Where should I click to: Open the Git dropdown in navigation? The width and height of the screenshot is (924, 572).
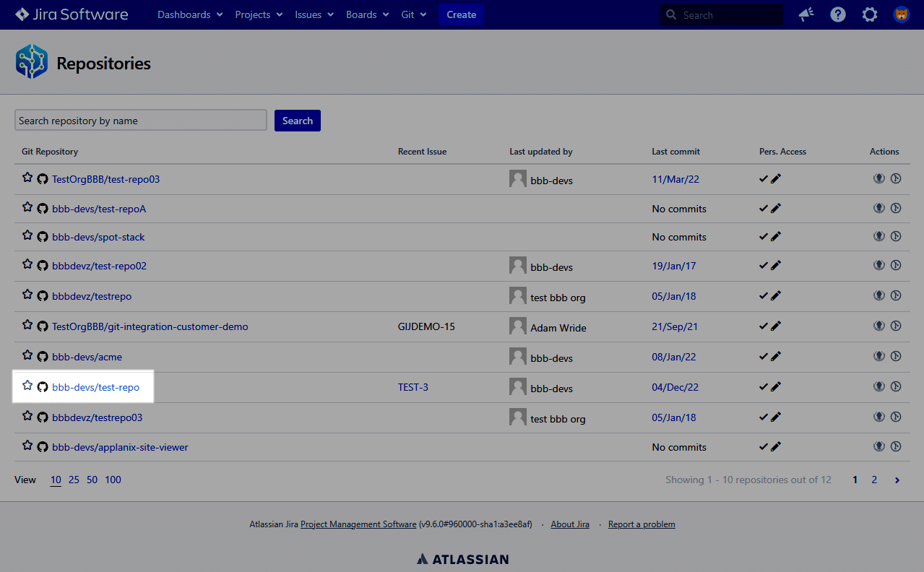click(414, 14)
